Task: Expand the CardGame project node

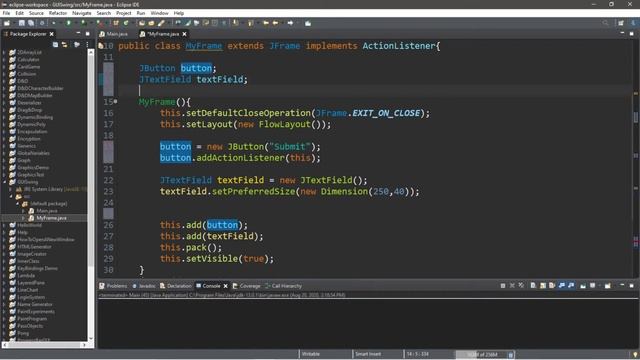Action: [4, 67]
